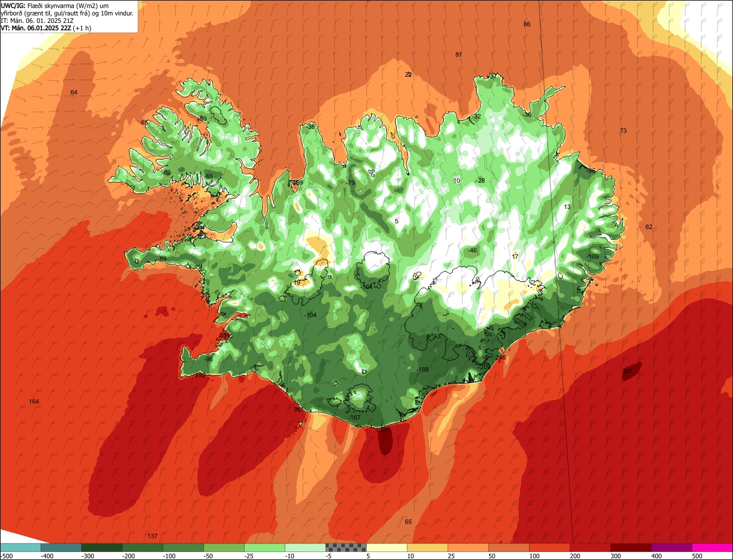Click the map value '-38' on the north coast

click(x=310, y=127)
